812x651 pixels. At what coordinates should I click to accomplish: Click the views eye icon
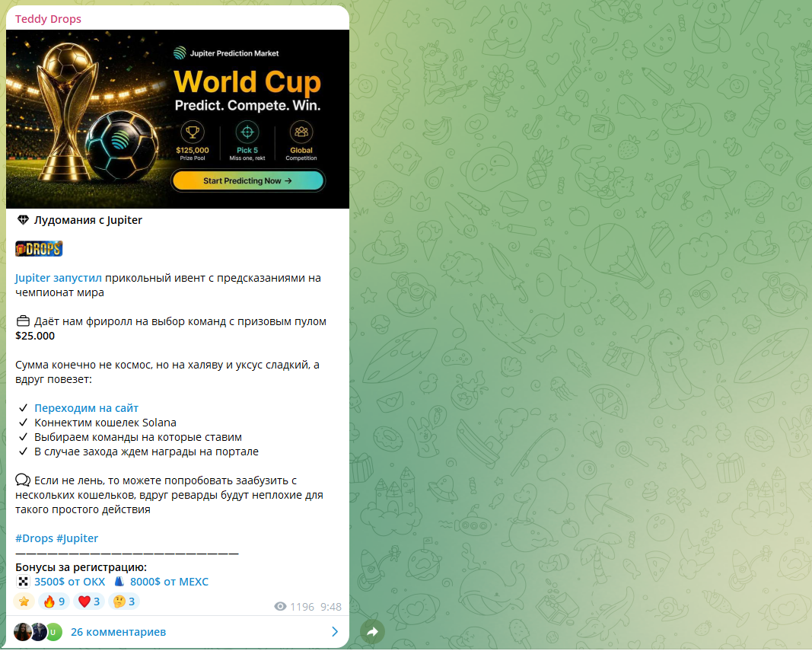point(280,606)
